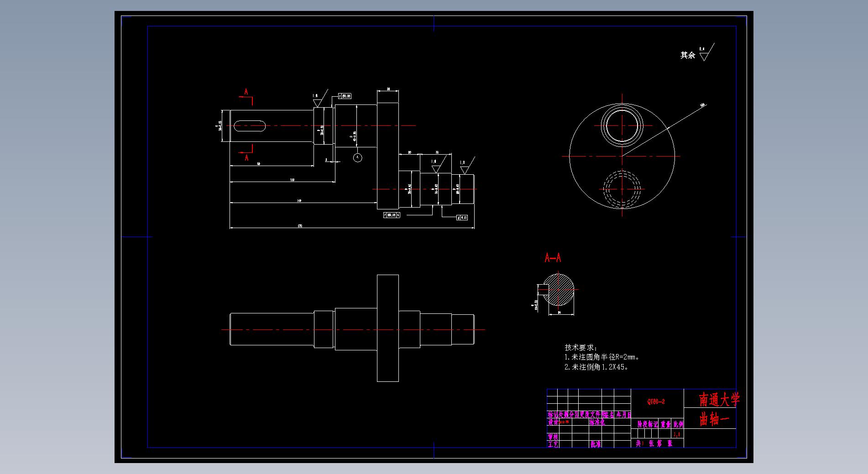Select the upper red section arrow A
Screen dimensions: 868x474
click(246, 96)
